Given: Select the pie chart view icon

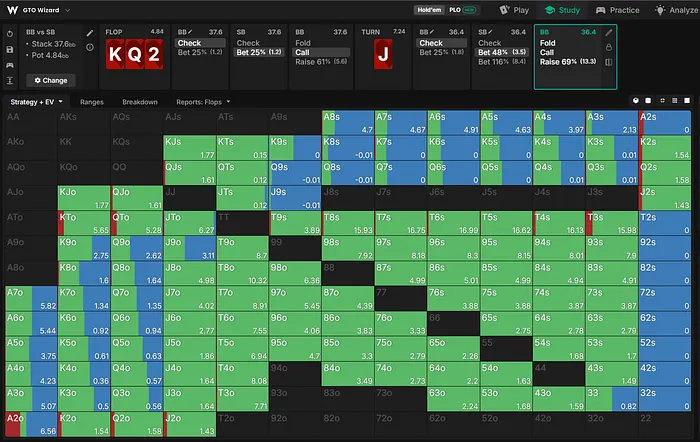Looking at the screenshot, I should pos(636,100).
